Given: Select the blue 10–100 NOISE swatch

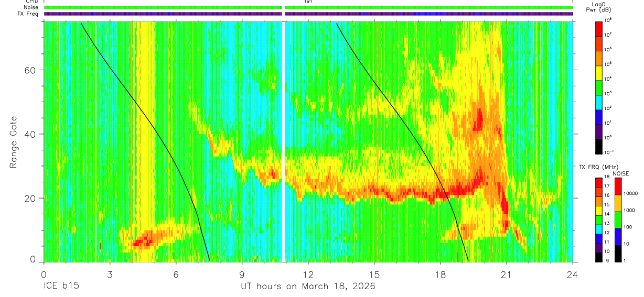Looking at the screenshot, I should (x=618, y=236).
